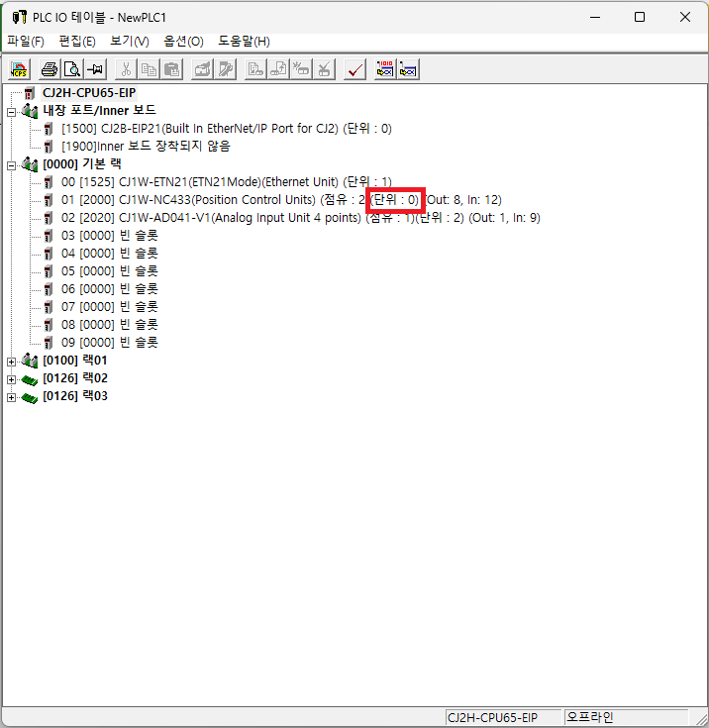
Task: Maximize the PLC IO table window
Action: pyautogui.click(x=640, y=17)
